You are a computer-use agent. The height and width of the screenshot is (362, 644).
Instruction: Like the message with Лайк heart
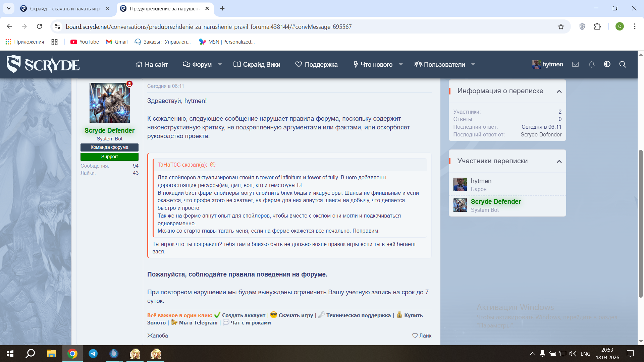click(x=422, y=336)
